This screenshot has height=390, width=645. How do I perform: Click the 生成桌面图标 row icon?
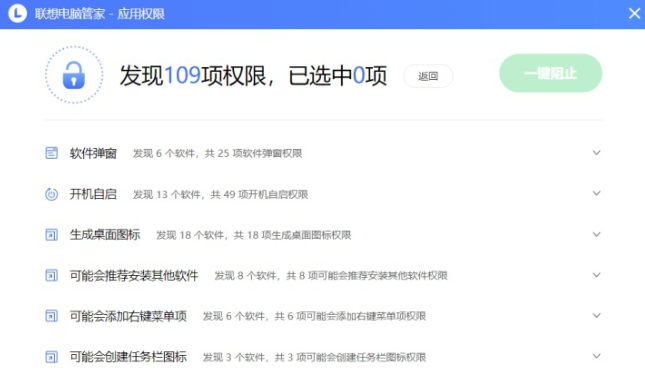[x=51, y=234]
